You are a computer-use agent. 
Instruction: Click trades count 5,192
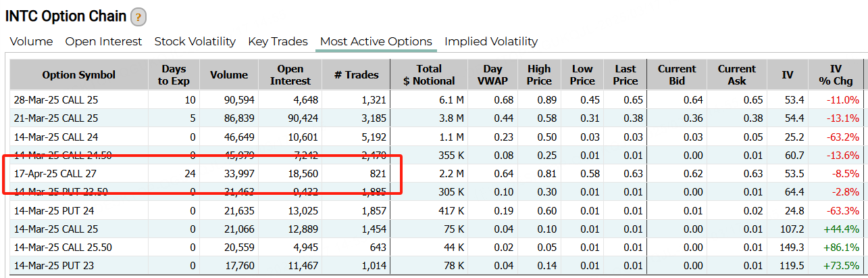coord(374,137)
